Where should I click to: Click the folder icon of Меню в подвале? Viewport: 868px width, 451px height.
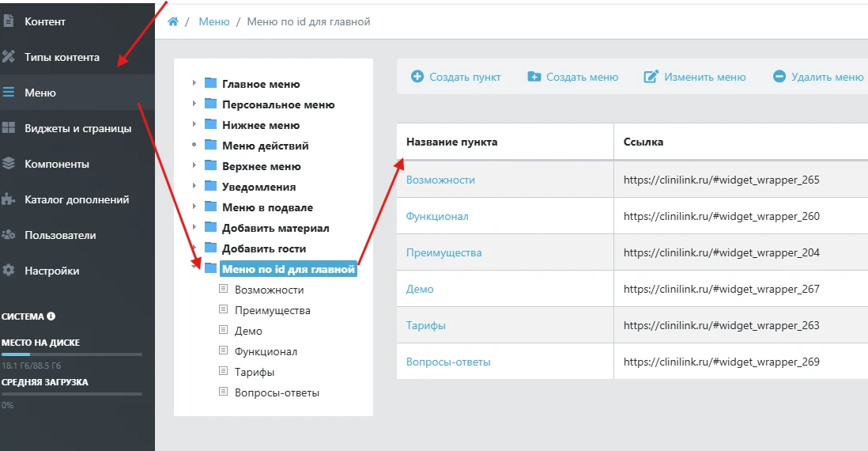(x=210, y=207)
